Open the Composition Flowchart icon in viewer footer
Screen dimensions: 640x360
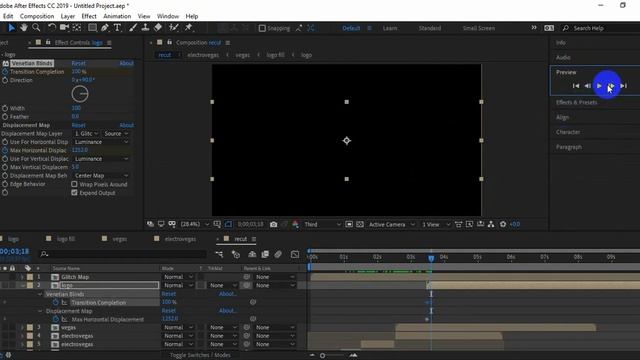click(x=491, y=224)
